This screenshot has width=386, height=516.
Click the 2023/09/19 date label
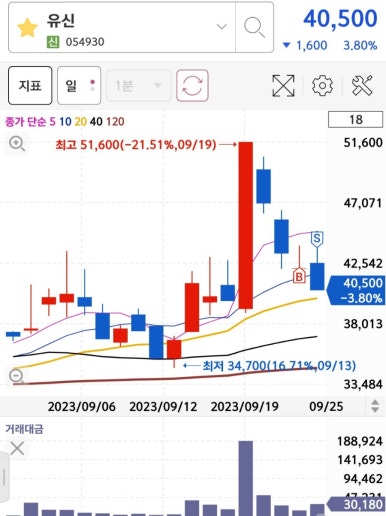point(245,406)
